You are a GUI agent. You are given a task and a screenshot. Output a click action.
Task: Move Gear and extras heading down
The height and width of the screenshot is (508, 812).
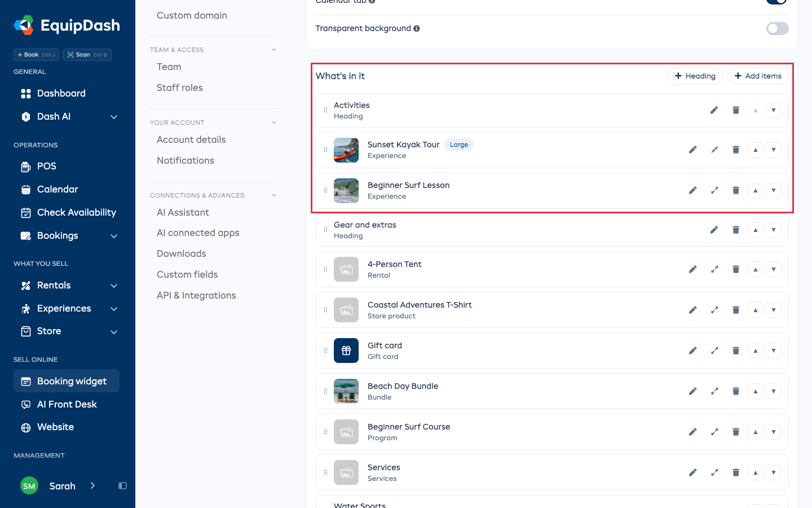[x=774, y=230]
